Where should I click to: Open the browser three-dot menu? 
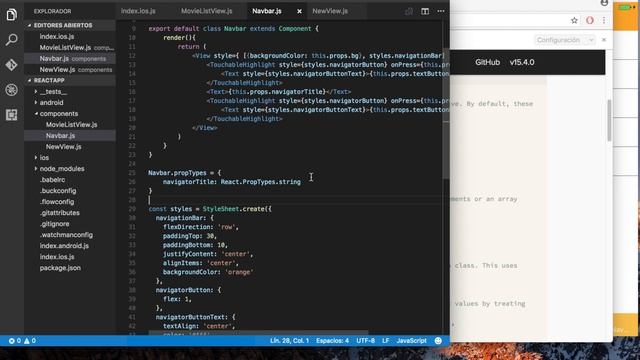604,20
